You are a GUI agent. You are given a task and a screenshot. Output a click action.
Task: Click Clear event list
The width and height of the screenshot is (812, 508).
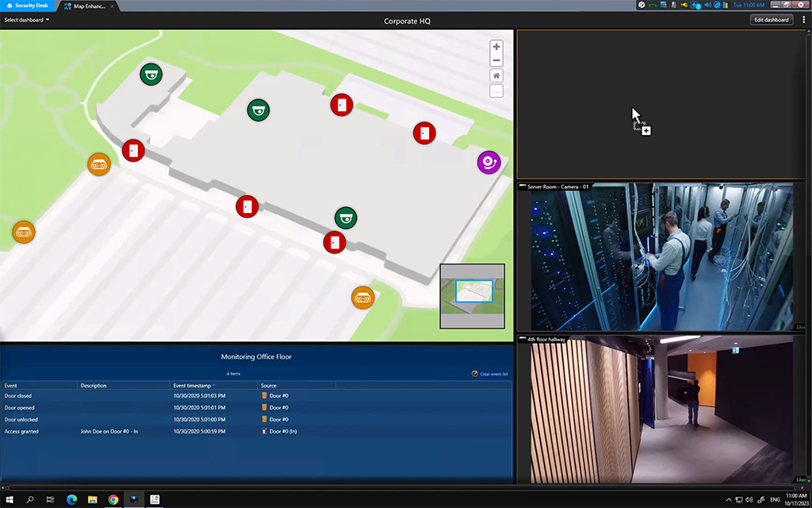pos(490,374)
